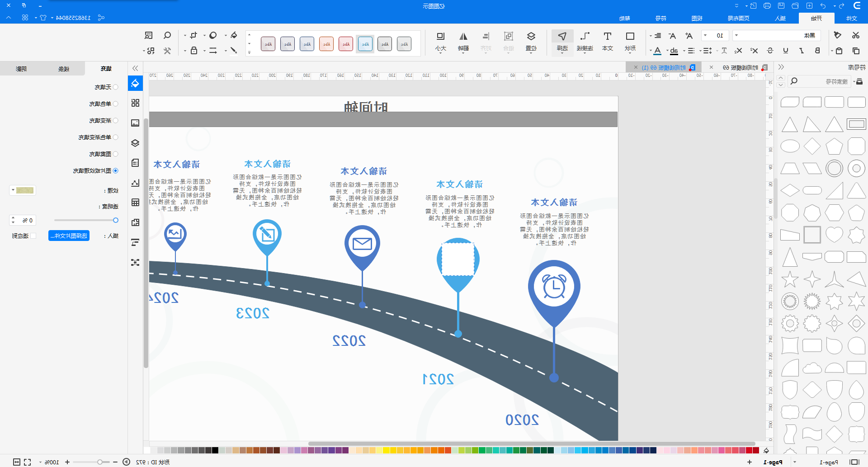This screenshot has width=868, height=467.
Task: Select the 单色填充 solid fill radio
Action: (x=116, y=104)
